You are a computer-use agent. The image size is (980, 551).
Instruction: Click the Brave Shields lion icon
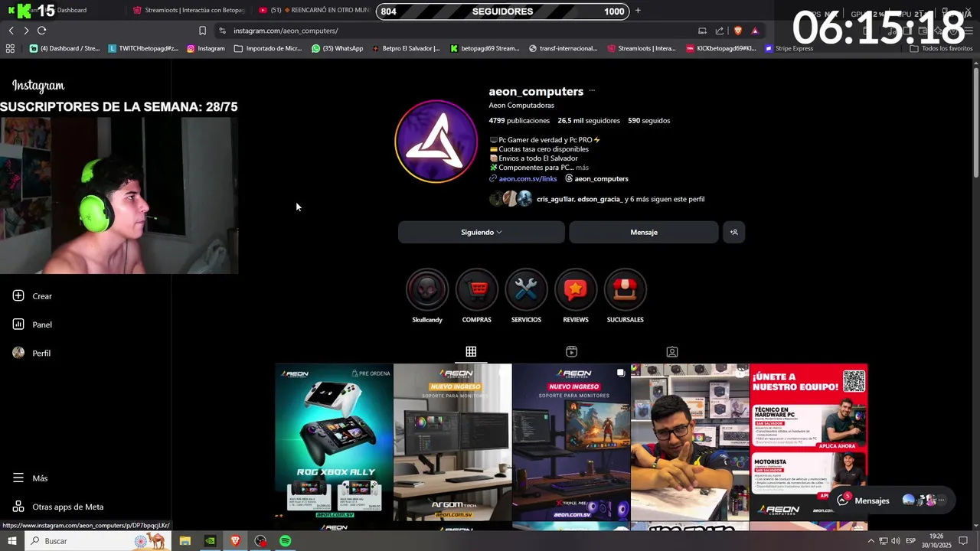(738, 31)
